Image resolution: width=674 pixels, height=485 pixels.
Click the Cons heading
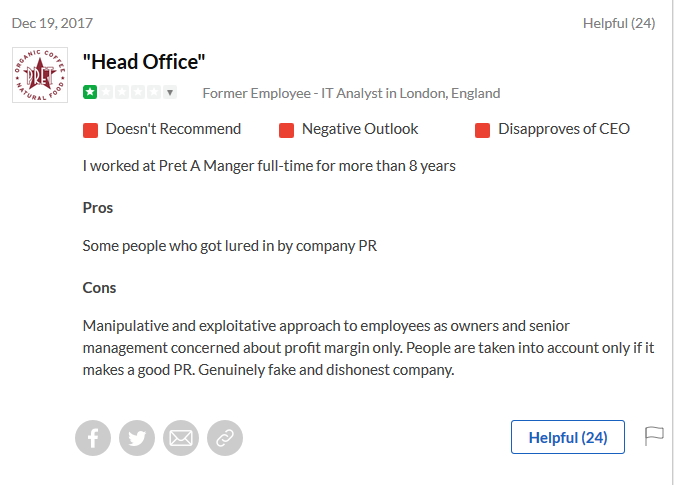[99, 287]
